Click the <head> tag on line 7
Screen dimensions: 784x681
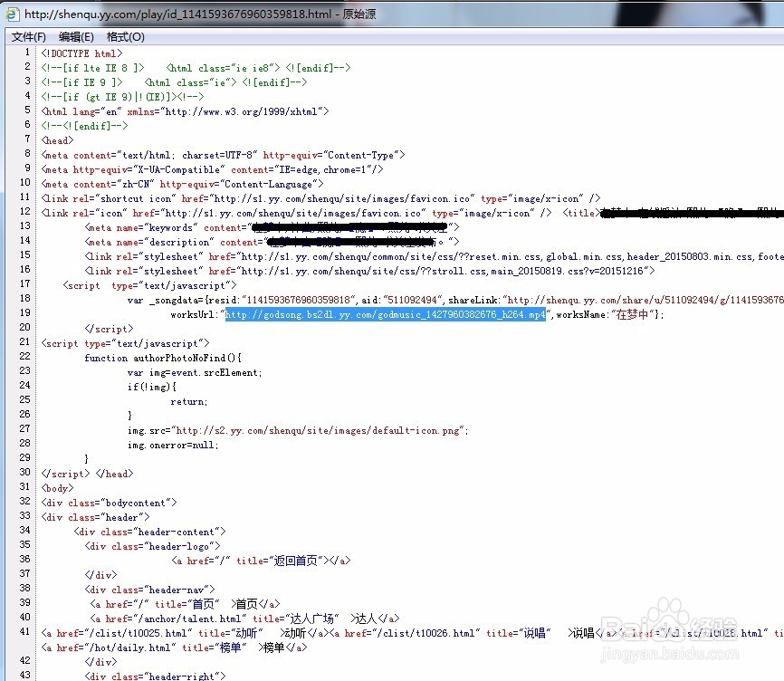pos(58,140)
